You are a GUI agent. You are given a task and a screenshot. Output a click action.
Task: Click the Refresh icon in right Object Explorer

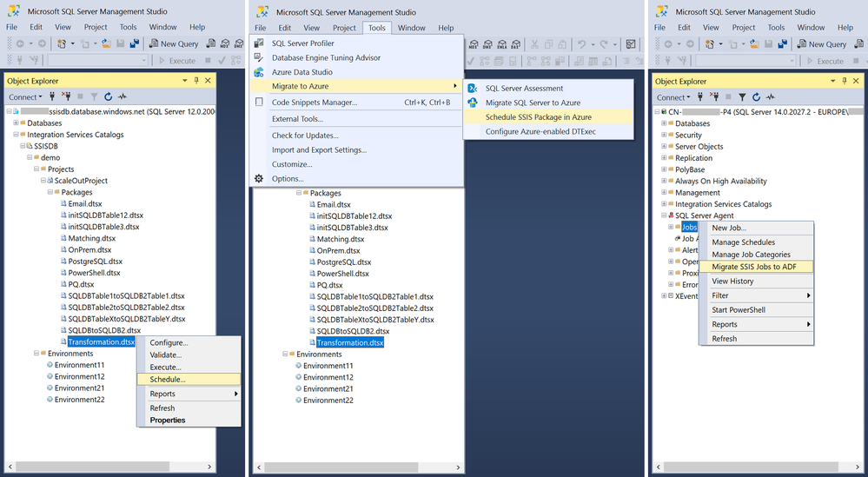pos(756,97)
